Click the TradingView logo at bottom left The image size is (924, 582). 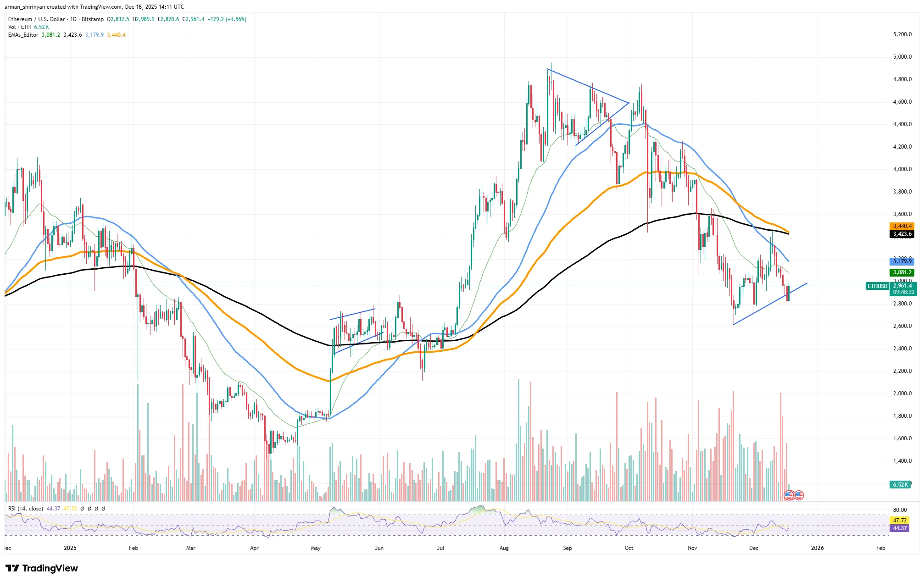point(42,568)
